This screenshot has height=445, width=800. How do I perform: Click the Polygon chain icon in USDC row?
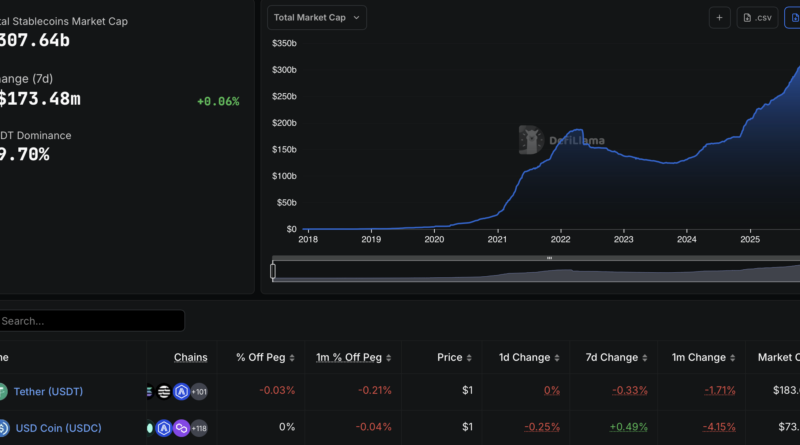[x=181, y=427]
